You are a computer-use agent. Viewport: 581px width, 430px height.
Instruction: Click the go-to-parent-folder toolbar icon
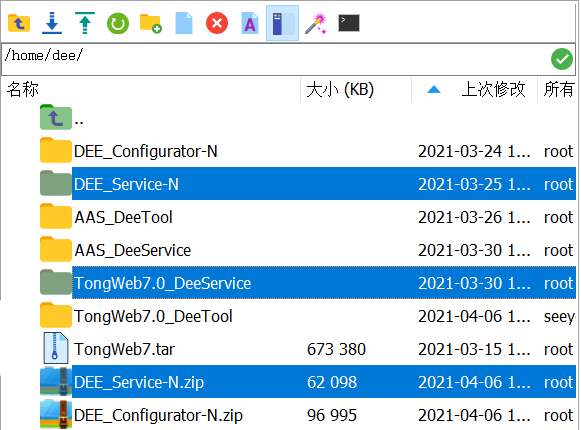[19, 23]
